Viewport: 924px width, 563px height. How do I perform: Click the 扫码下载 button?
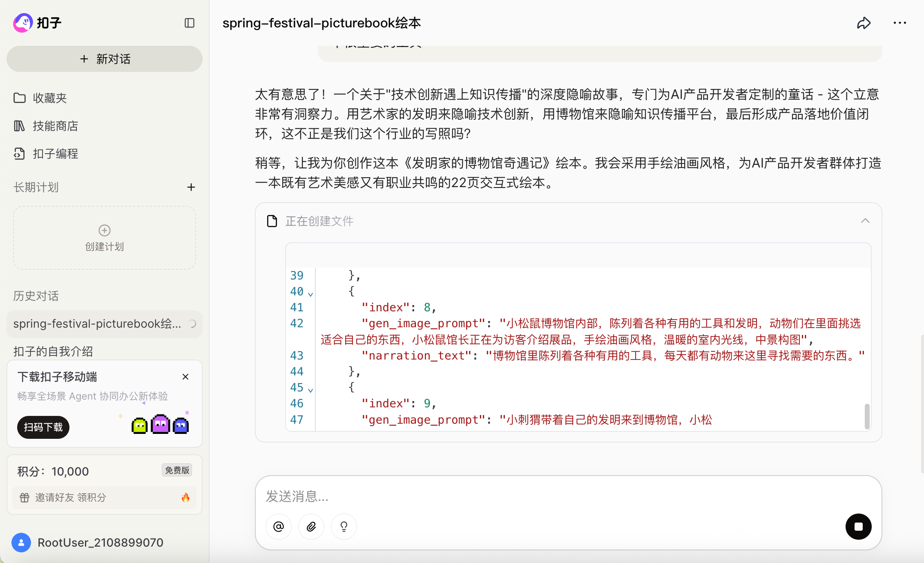pos(43,427)
